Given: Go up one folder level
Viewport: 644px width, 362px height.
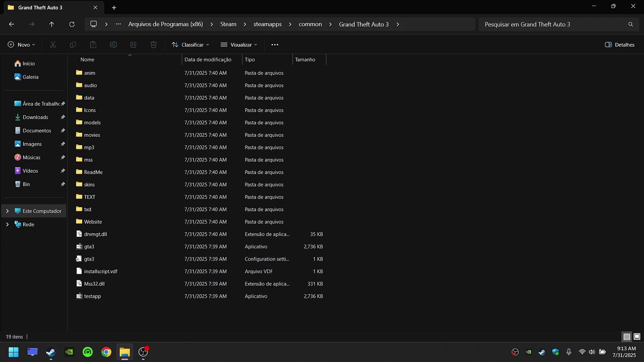Looking at the screenshot, I should click(x=52, y=24).
